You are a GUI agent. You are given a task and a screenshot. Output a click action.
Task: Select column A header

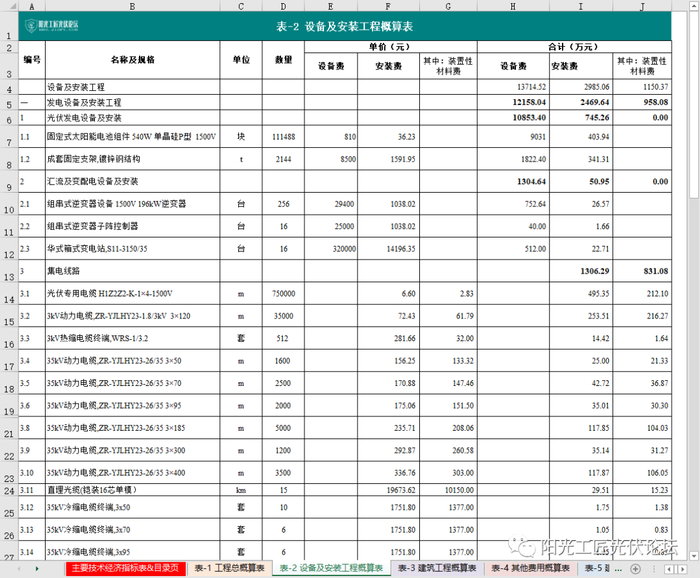pos(32,6)
